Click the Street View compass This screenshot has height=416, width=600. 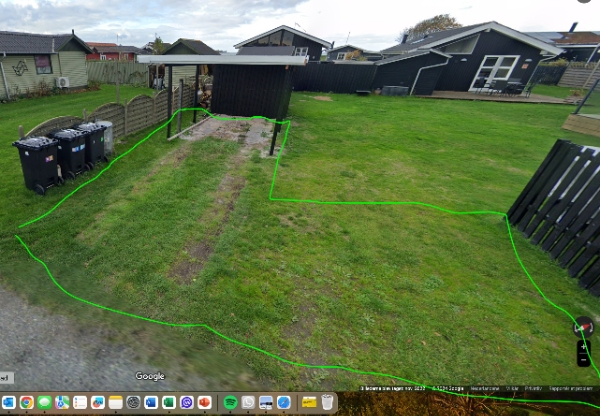[583, 327]
